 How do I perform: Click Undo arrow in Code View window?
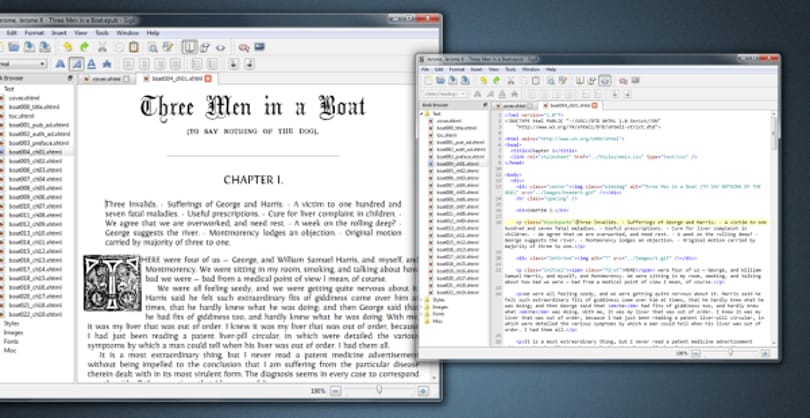pos(484,81)
